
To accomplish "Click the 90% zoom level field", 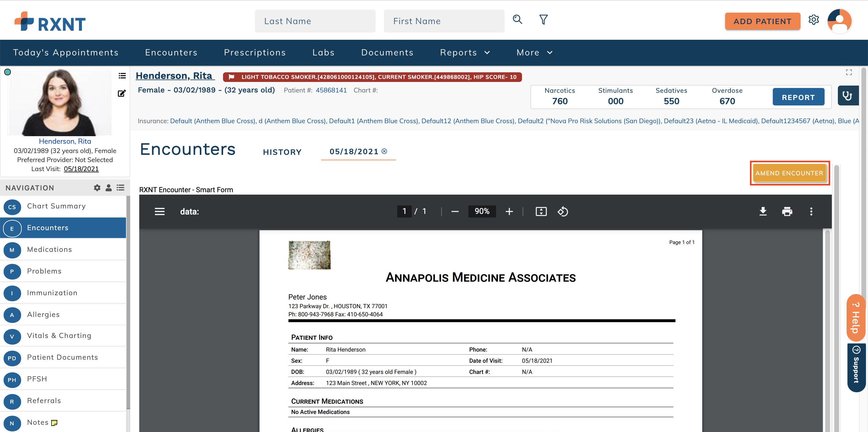I will pyautogui.click(x=482, y=211).
